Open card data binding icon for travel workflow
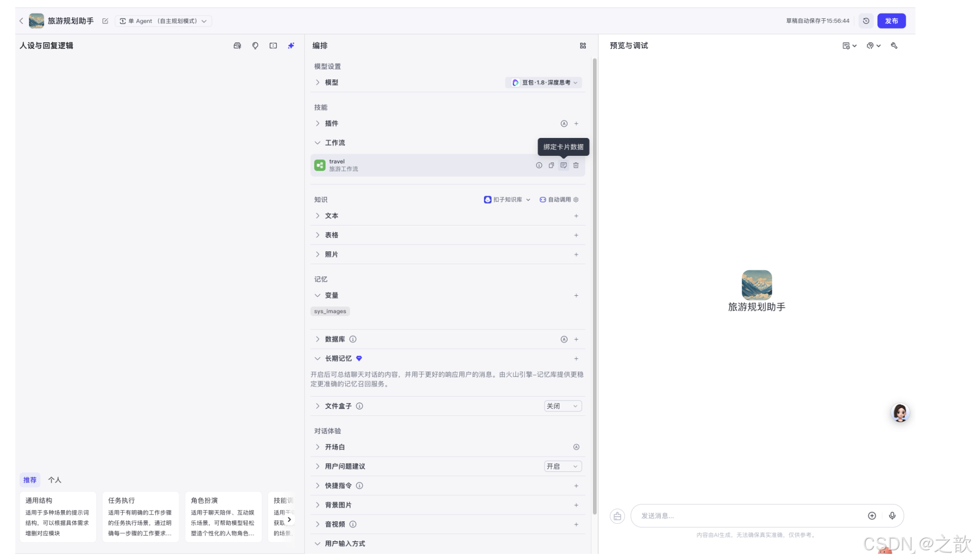 pyautogui.click(x=563, y=165)
